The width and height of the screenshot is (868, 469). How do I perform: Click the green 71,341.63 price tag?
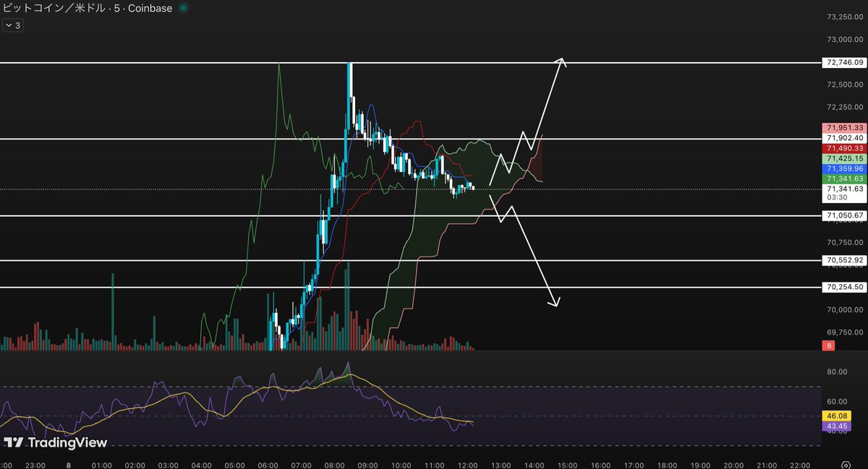(x=844, y=178)
